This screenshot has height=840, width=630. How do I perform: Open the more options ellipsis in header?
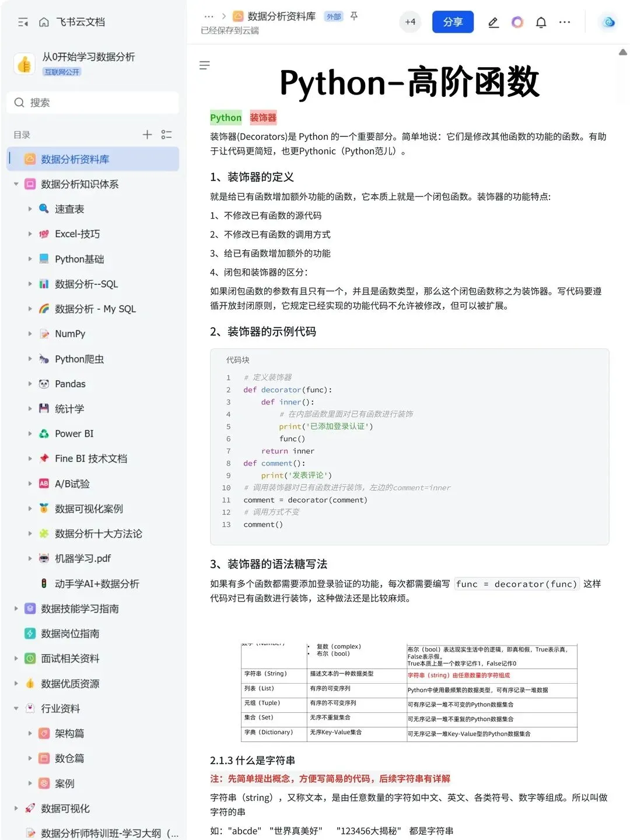click(565, 22)
